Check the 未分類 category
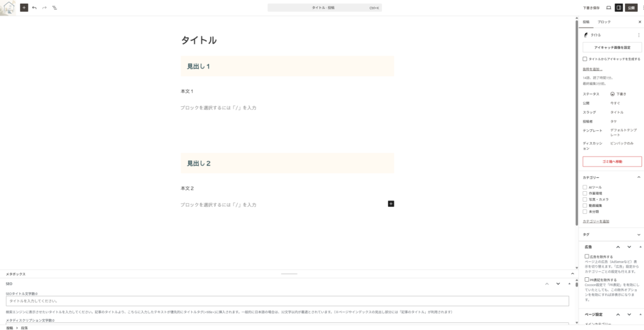 [585, 212]
